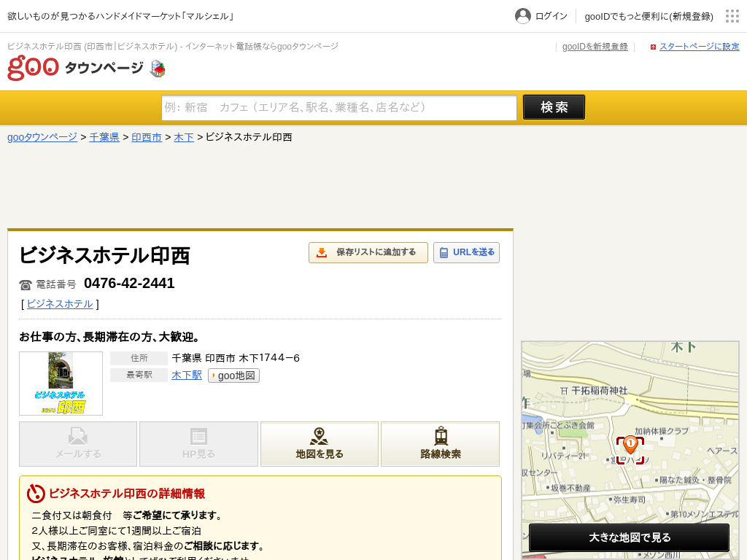
Task: Click the phone number 0476-42-2441
Action: point(129,284)
